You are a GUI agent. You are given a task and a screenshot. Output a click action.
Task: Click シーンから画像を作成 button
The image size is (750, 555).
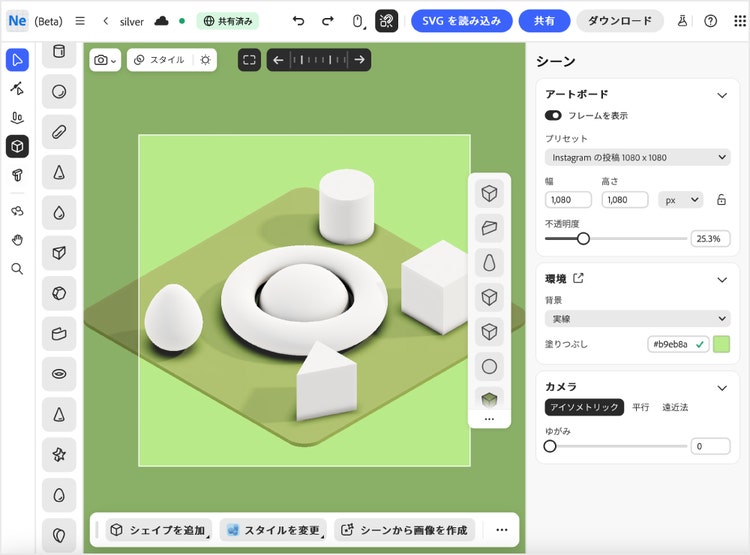point(405,530)
